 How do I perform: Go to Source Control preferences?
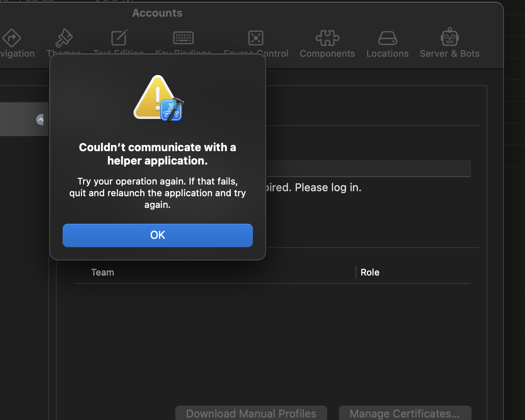(255, 39)
